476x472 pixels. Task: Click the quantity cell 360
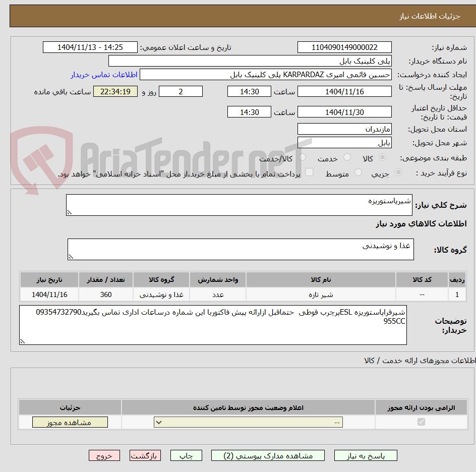(106, 294)
